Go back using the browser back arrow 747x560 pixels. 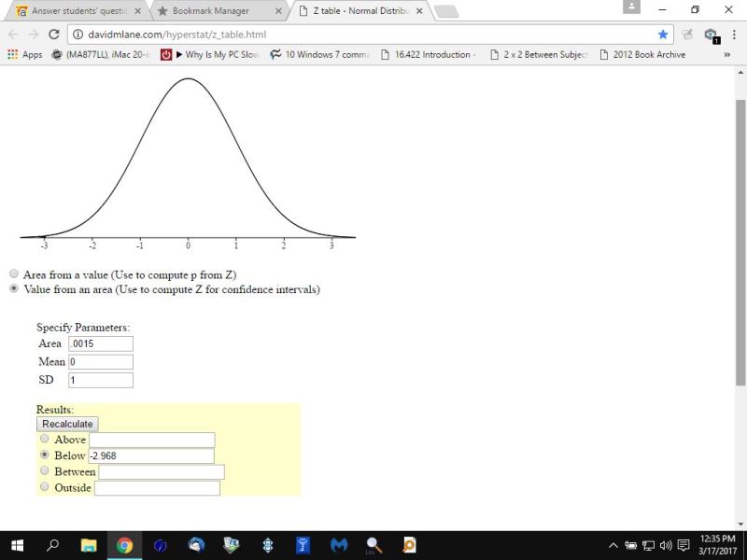pos(13,35)
